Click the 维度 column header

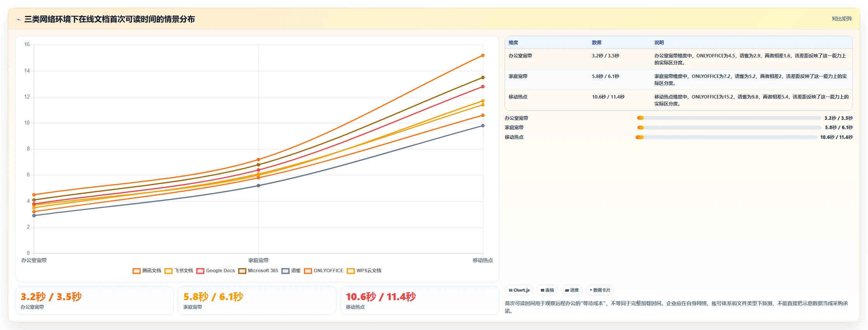[x=513, y=43]
